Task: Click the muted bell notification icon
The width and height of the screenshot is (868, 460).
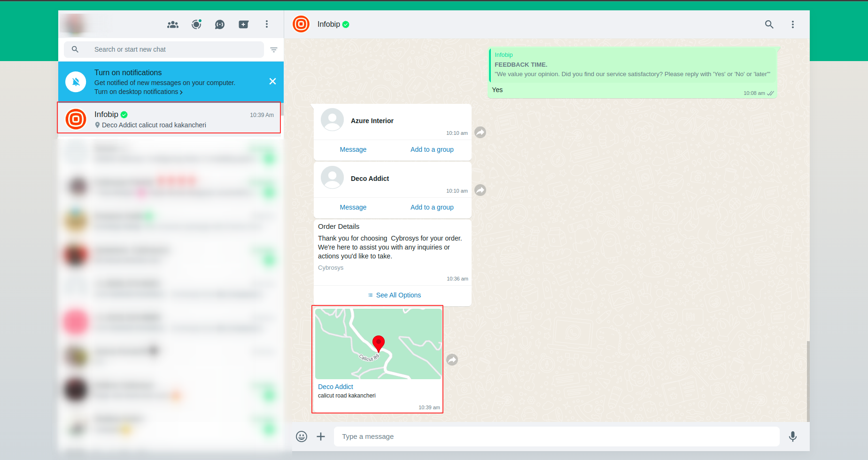Action: (x=76, y=82)
